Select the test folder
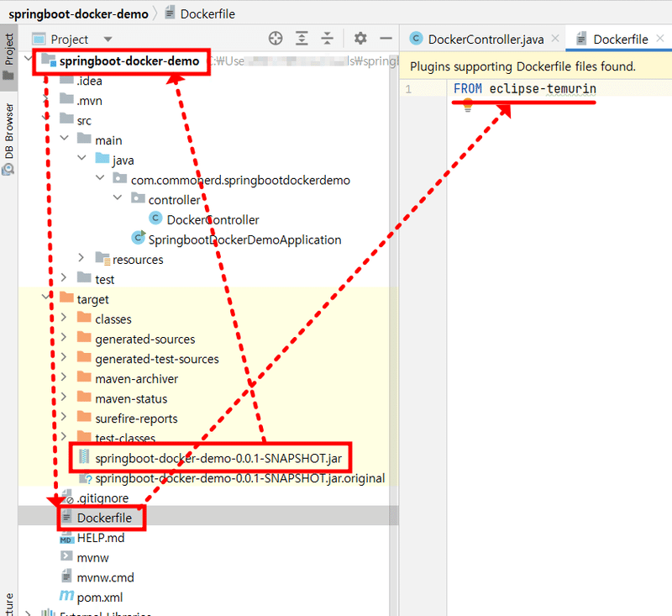This screenshot has width=672, height=616. [104, 280]
